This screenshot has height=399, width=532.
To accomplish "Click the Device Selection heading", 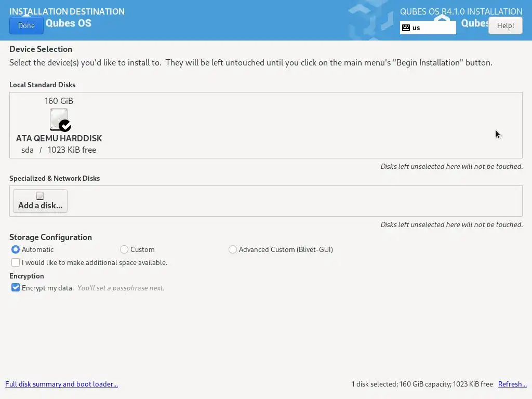I will (41, 49).
